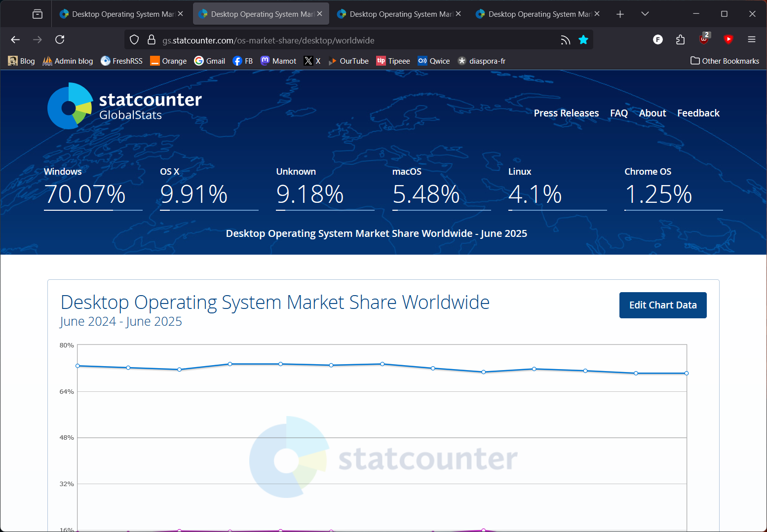The image size is (767, 532).
Task: Toggle the blue bookmark star
Action: point(583,40)
